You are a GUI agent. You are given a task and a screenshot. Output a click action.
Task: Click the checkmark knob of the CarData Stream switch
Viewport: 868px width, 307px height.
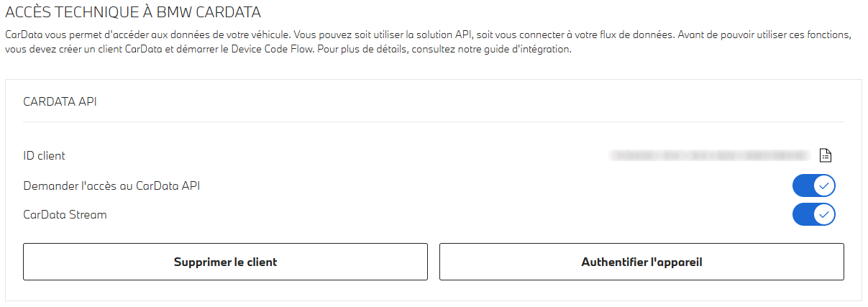tap(824, 214)
